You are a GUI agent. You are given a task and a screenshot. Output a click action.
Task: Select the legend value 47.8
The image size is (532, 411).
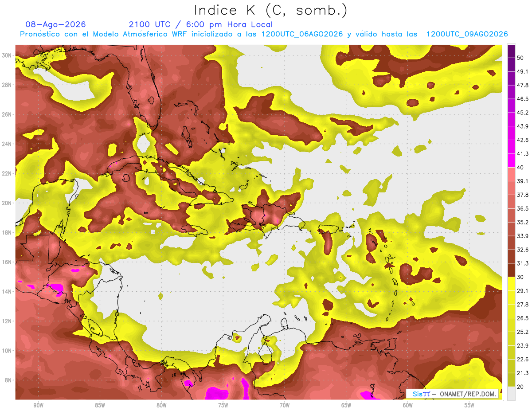coord(523,85)
